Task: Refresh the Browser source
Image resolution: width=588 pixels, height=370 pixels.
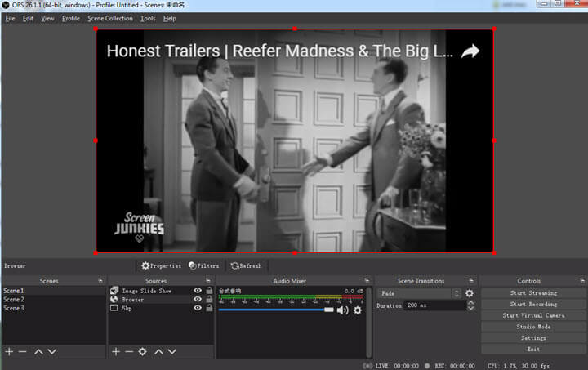Action: [246, 265]
